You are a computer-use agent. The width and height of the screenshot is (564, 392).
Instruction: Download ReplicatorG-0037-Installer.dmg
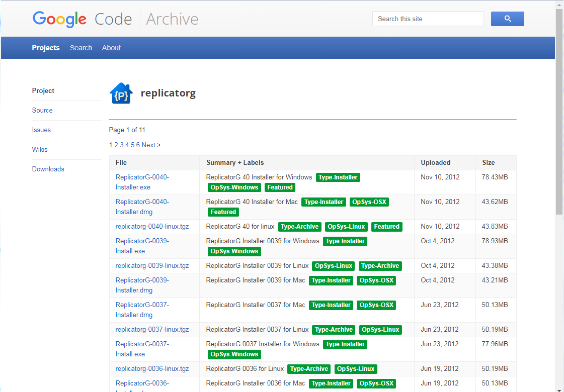(142, 310)
